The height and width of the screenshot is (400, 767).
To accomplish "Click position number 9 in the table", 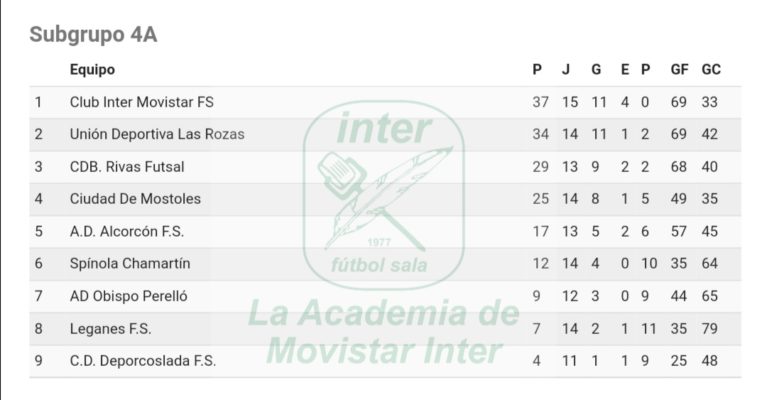I will pyautogui.click(x=39, y=361).
